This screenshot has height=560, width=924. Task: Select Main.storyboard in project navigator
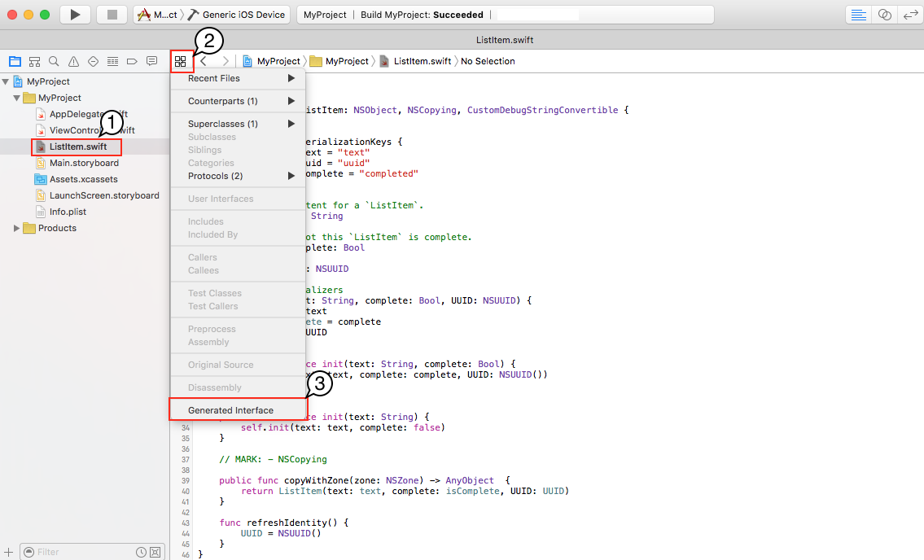[83, 163]
